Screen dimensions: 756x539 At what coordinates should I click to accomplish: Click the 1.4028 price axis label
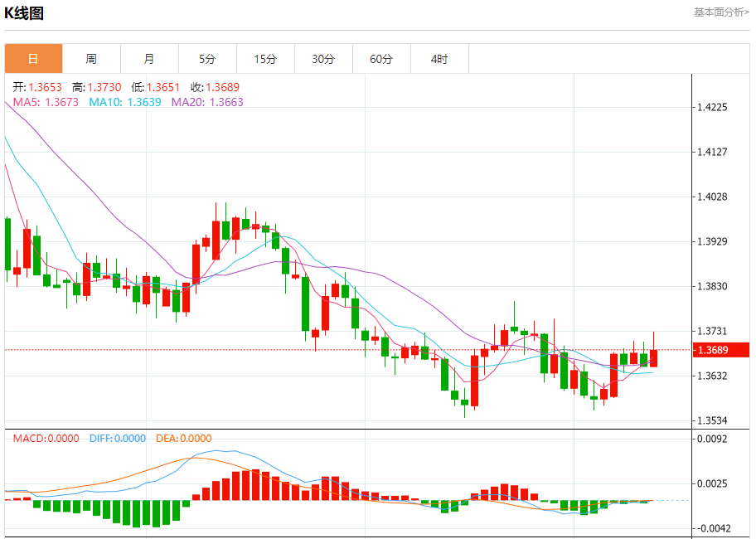click(x=712, y=197)
